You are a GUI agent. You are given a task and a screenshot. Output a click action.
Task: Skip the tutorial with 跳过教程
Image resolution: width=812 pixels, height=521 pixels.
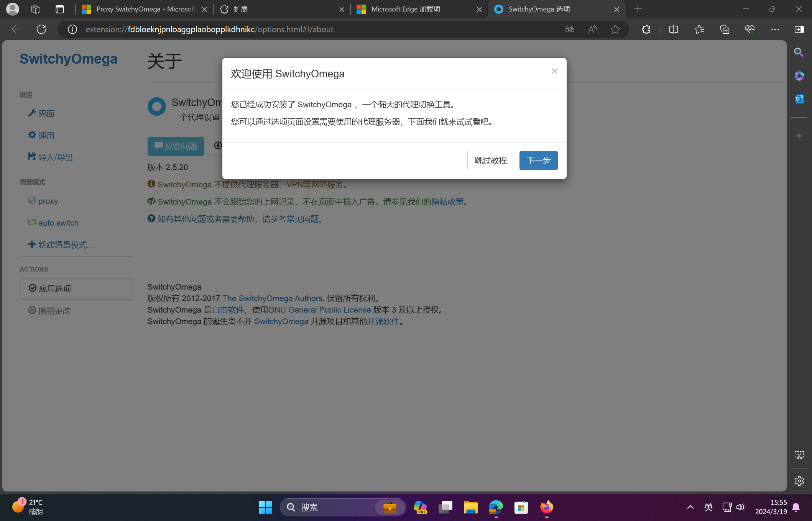click(x=490, y=161)
